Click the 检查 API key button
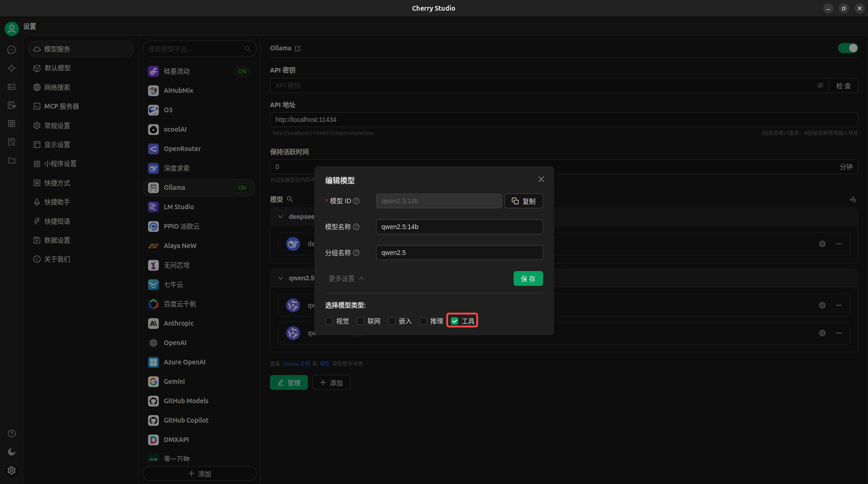The image size is (868, 484). (x=844, y=85)
